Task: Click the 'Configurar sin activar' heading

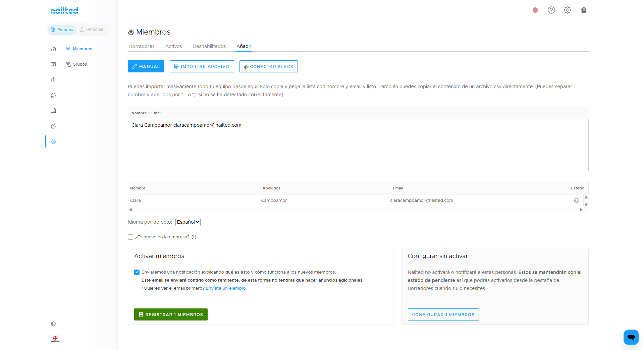Action: 438,256
